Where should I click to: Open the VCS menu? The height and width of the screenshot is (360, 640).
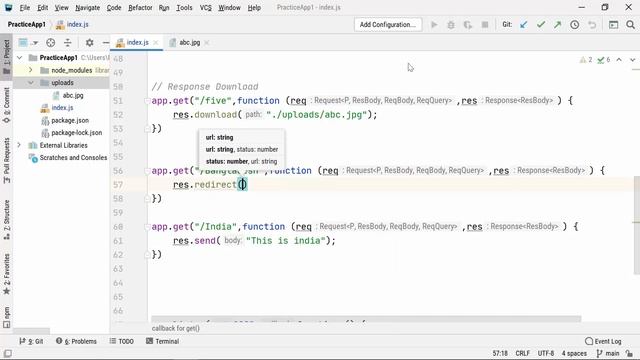(x=205, y=8)
